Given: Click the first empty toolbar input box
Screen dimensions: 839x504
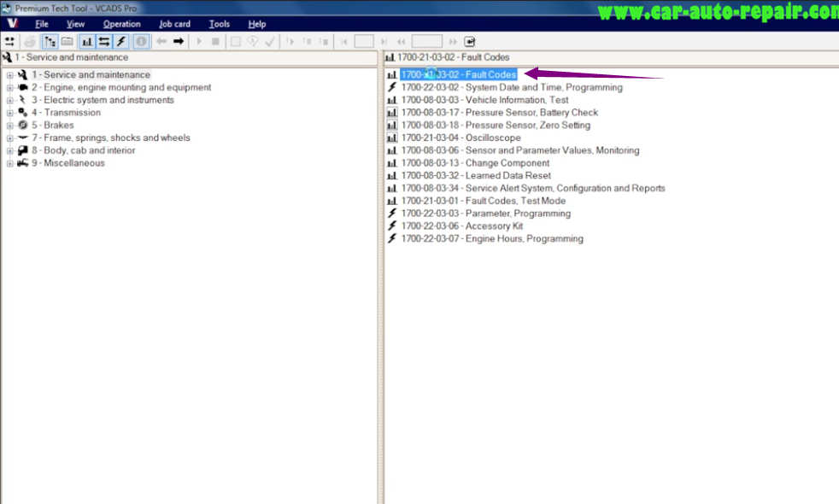Looking at the screenshot, I should coord(364,41).
